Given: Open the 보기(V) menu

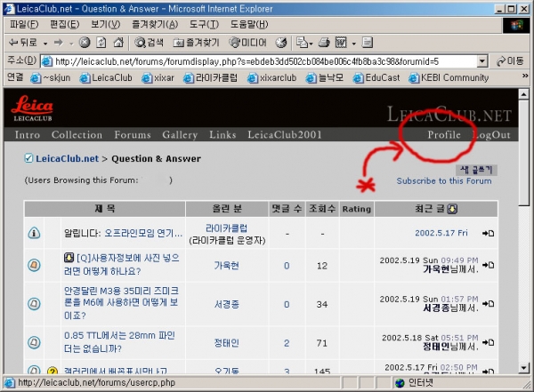Looking at the screenshot, I should (x=106, y=24).
